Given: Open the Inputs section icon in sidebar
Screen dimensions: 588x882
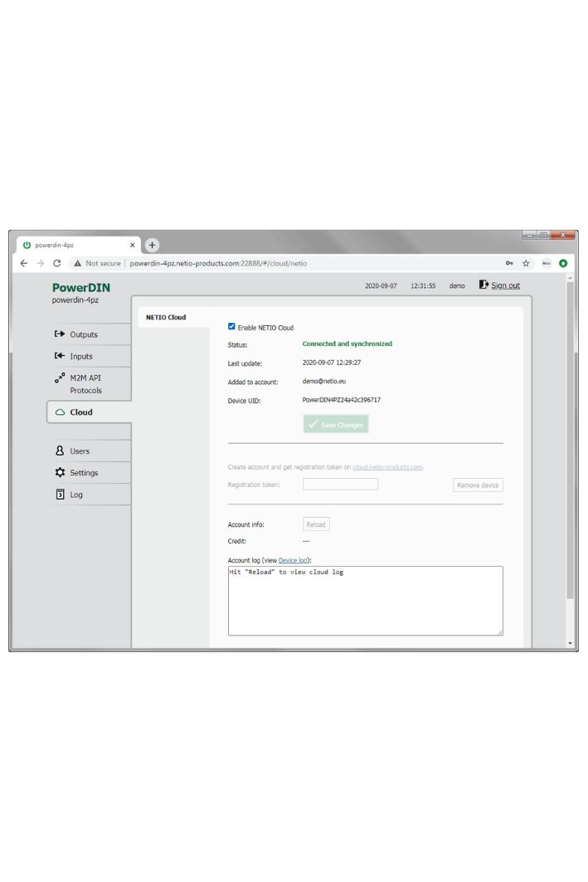Looking at the screenshot, I should (x=59, y=356).
